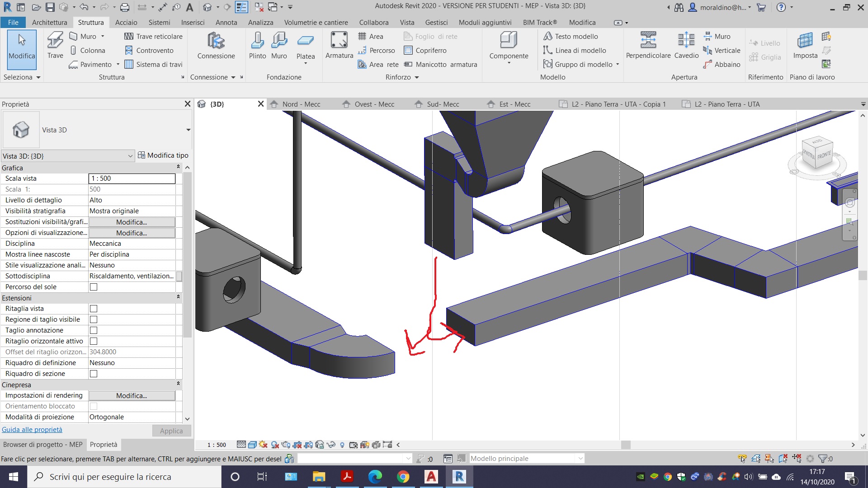The width and height of the screenshot is (868, 488).
Task: Click the ViewCube FRONTE face
Action: click(824, 156)
